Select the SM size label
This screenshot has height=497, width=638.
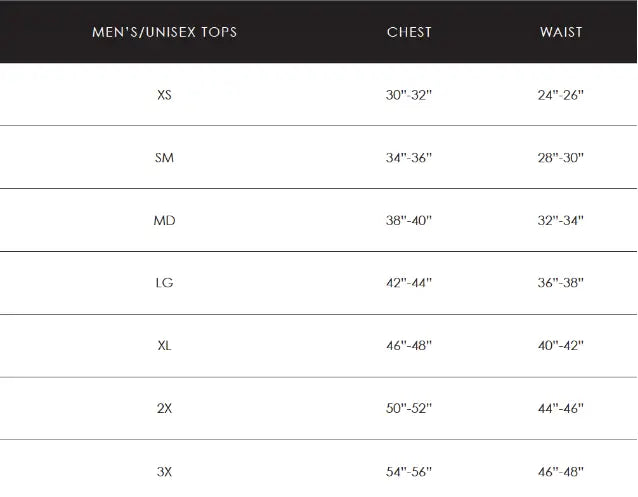165,158
